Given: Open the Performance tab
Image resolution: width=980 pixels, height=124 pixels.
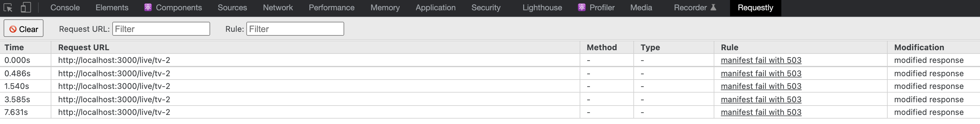Looking at the screenshot, I should click(x=331, y=8).
